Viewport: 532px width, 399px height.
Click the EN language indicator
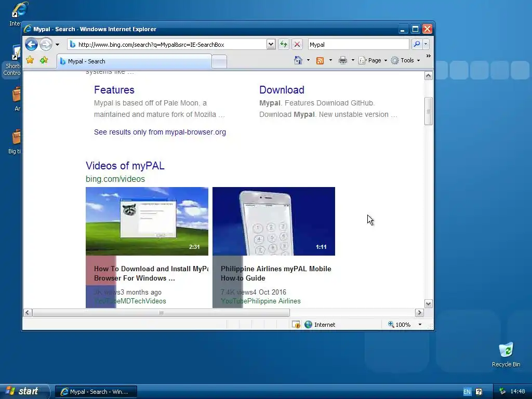click(467, 392)
